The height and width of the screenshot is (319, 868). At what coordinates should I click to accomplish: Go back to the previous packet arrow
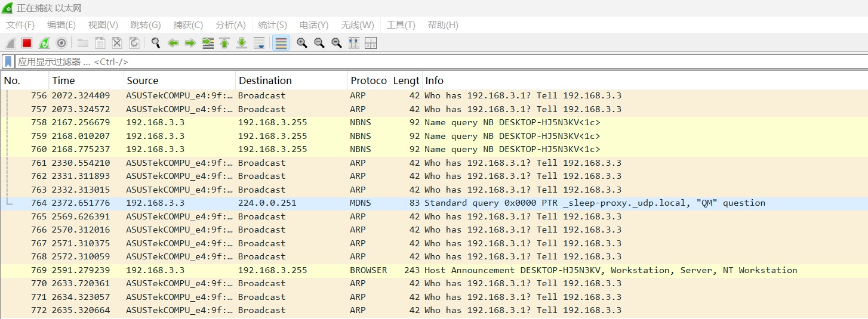pos(173,43)
